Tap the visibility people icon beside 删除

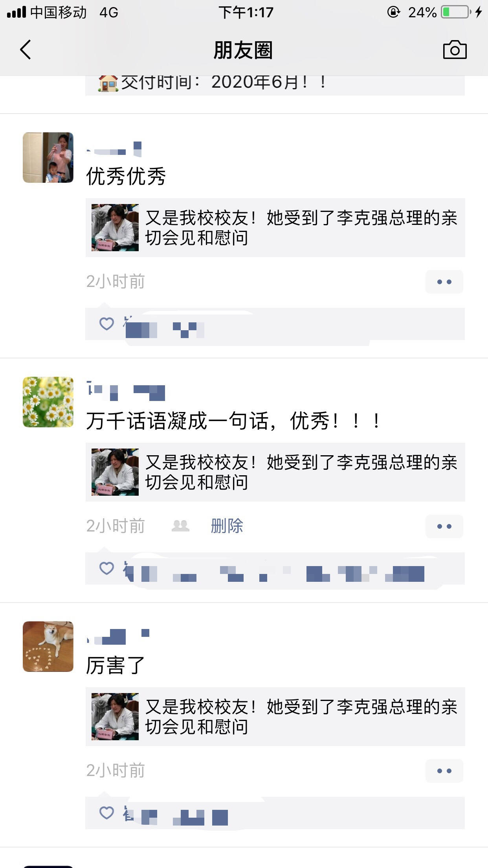point(180,526)
